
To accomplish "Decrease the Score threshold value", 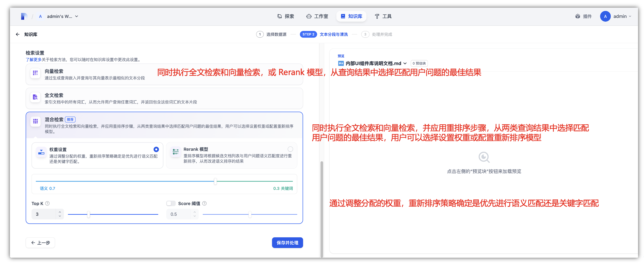I will pos(195,216).
